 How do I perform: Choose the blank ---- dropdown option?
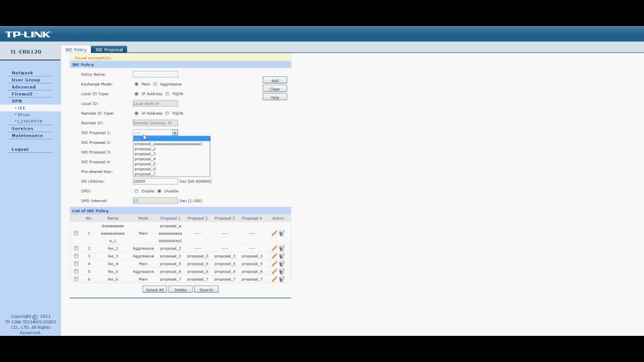coord(172,139)
